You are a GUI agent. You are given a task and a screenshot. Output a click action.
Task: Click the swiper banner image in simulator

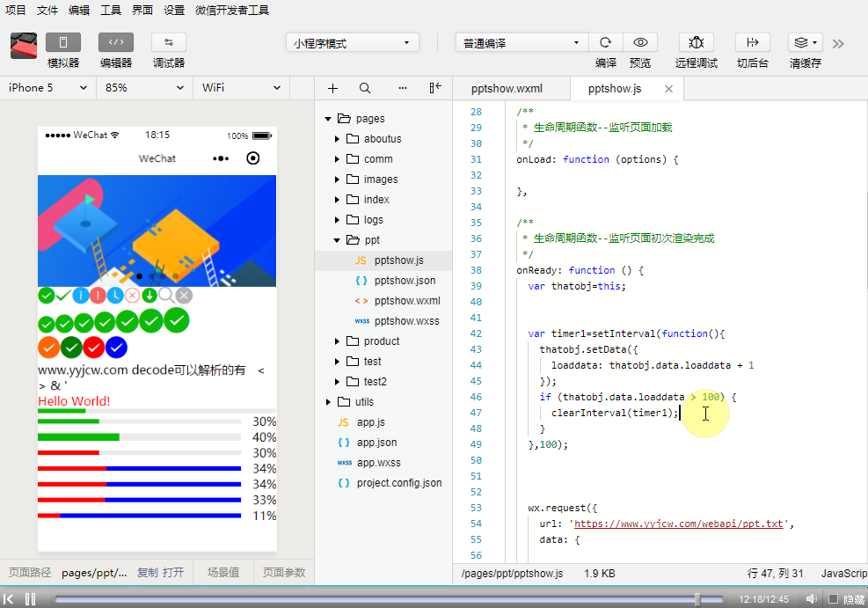[157, 231]
